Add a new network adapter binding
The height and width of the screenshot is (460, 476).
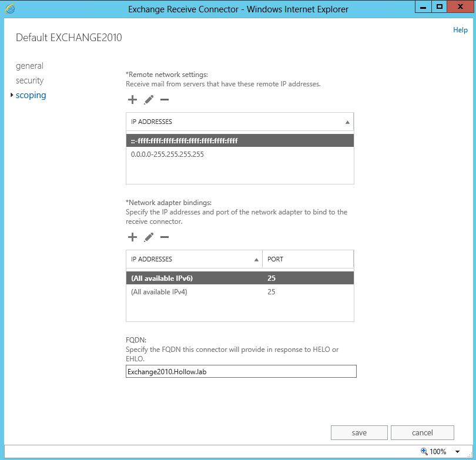tap(132, 237)
